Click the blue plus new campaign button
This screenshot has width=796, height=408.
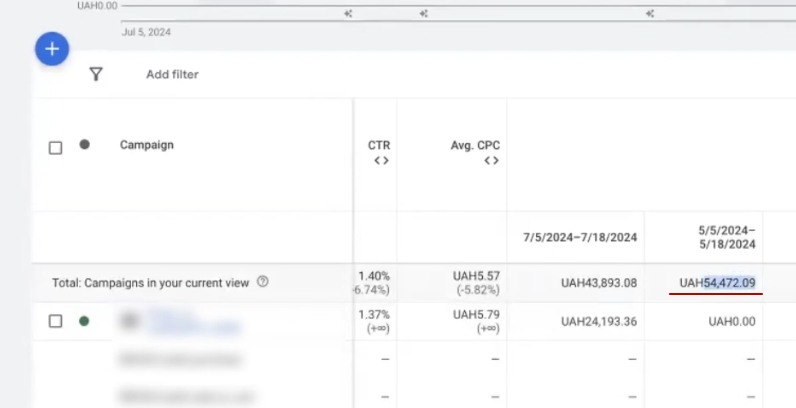point(52,48)
